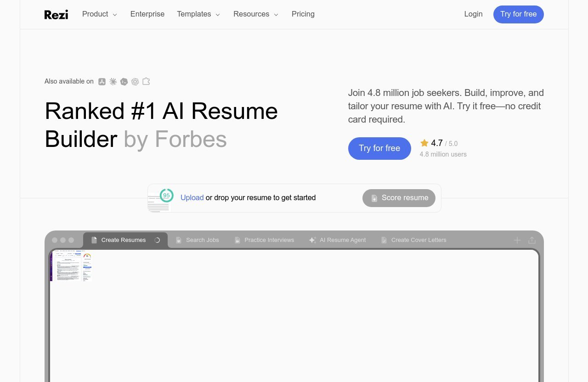The height and width of the screenshot is (382, 588).
Task: Expand the Product menu
Action: (100, 14)
